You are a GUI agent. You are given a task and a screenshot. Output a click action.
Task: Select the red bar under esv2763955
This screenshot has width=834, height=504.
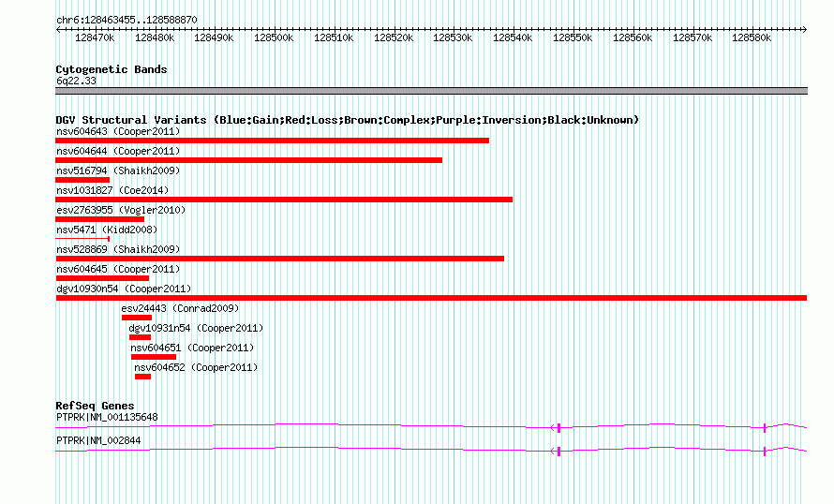(x=100, y=219)
